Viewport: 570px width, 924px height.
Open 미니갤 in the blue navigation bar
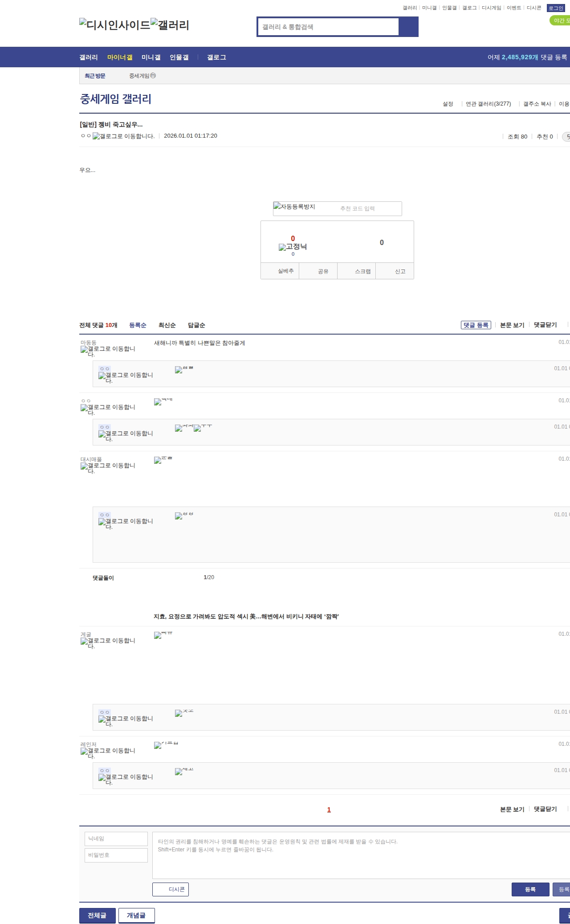pos(151,57)
